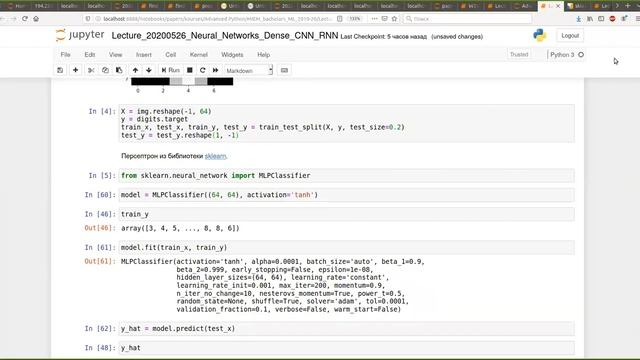Open the Kernel menu
This screenshot has height=360, width=640.
click(x=199, y=55)
